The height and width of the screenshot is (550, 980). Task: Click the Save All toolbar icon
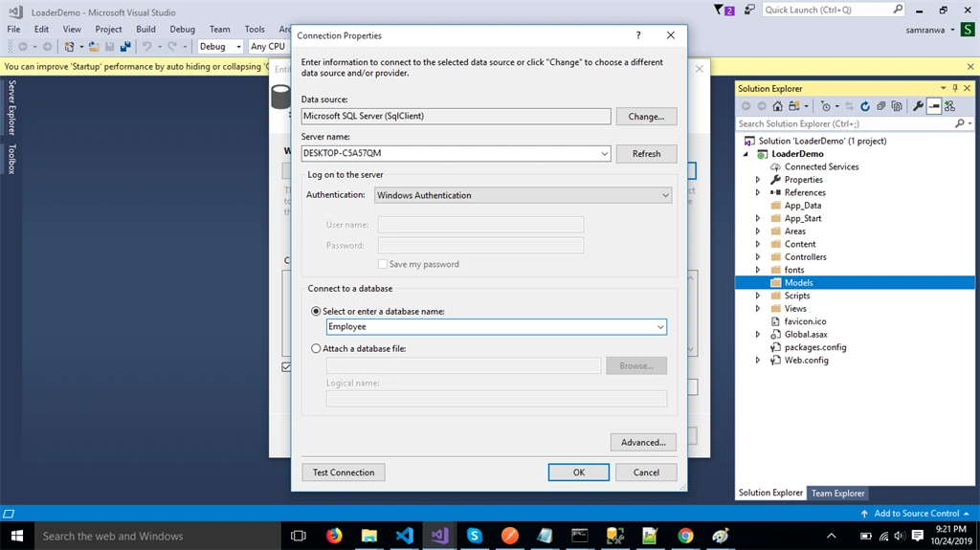[125, 46]
